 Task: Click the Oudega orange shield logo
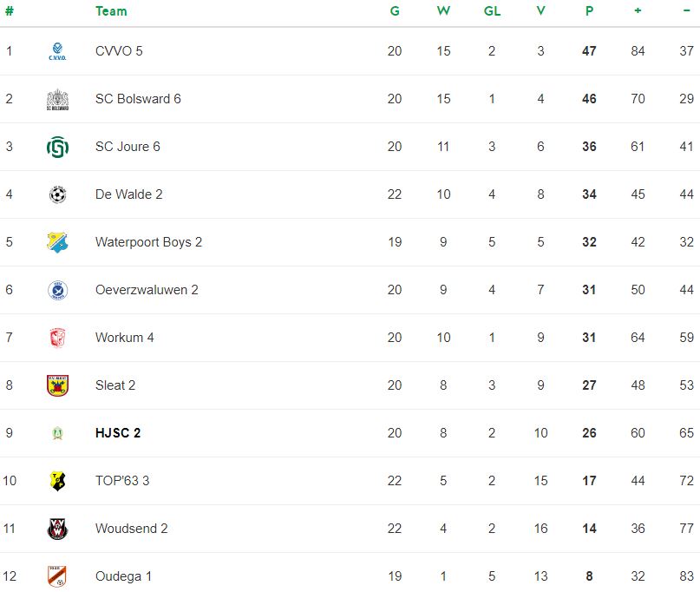(x=57, y=576)
